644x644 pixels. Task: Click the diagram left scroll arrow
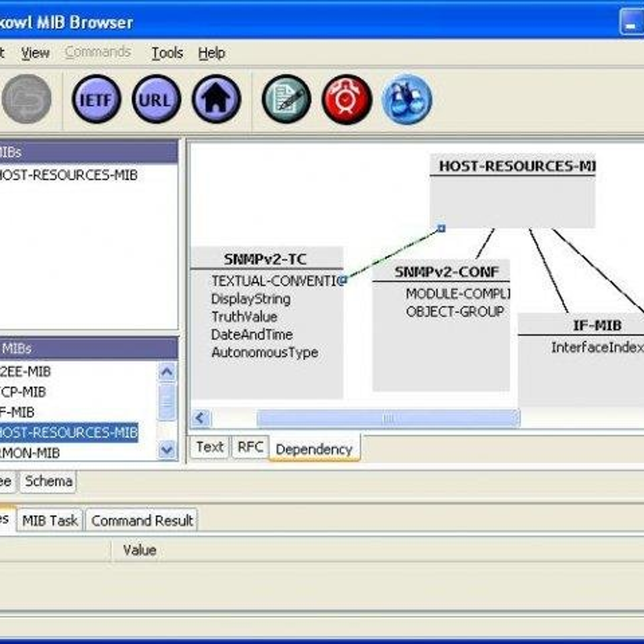[201, 418]
